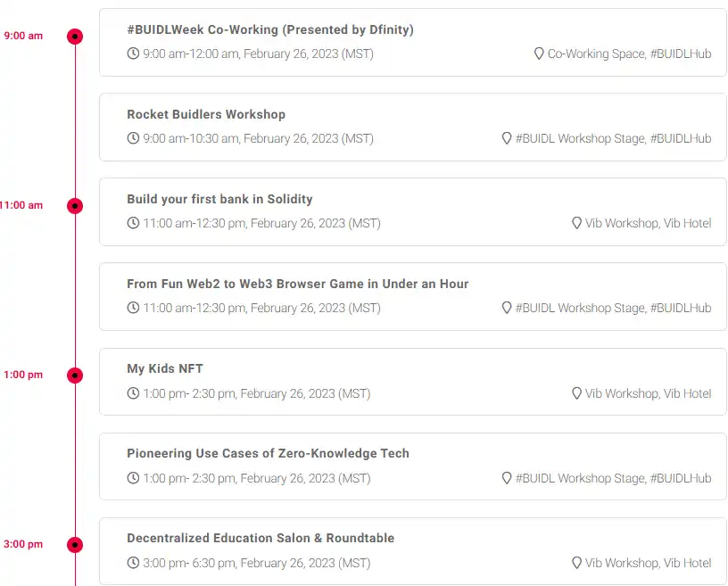Select the 11:00 am timeline marker dot
728x586 pixels.
point(75,206)
